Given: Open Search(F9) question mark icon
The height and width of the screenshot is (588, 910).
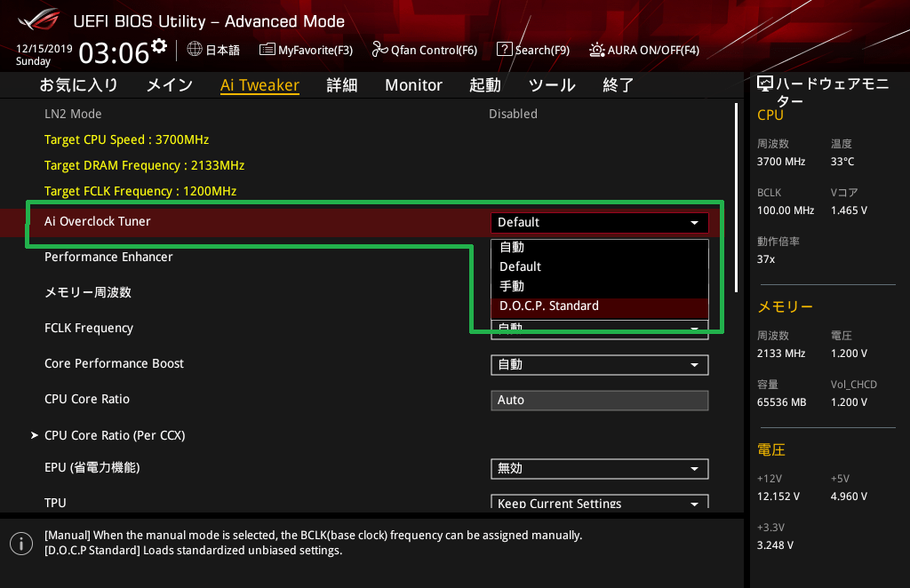Looking at the screenshot, I should tap(505, 49).
